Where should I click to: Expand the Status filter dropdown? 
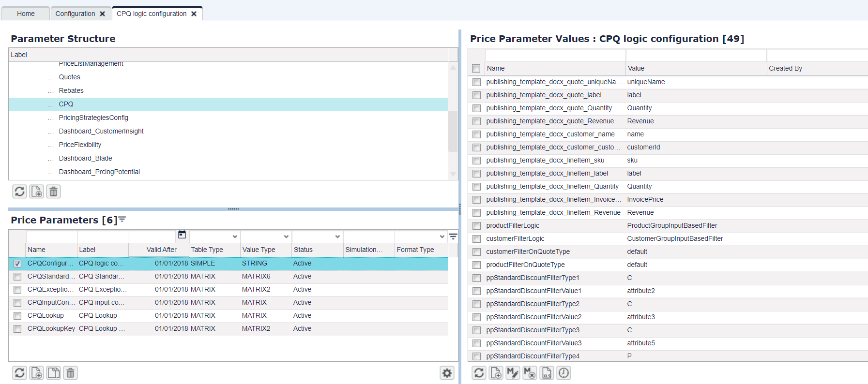point(337,236)
